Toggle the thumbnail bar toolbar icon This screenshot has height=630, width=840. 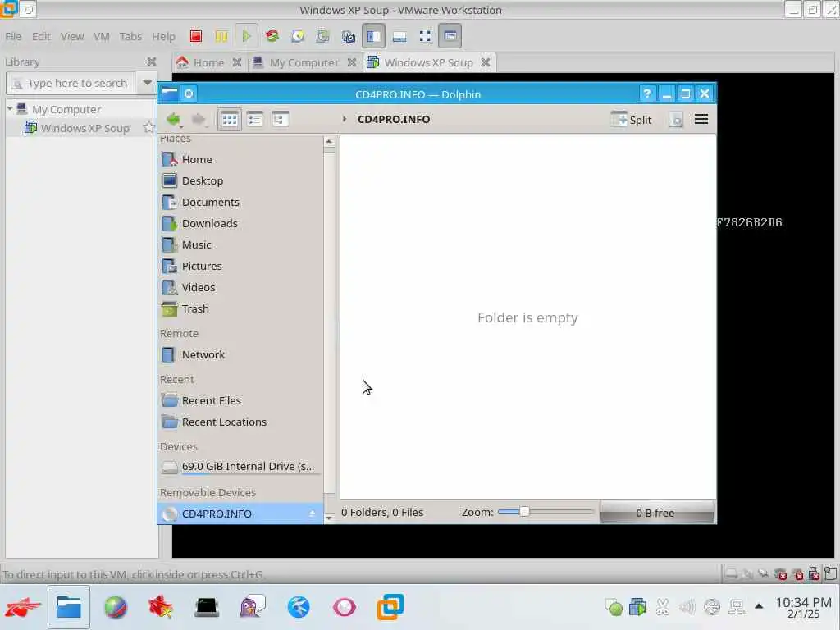(x=399, y=36)
